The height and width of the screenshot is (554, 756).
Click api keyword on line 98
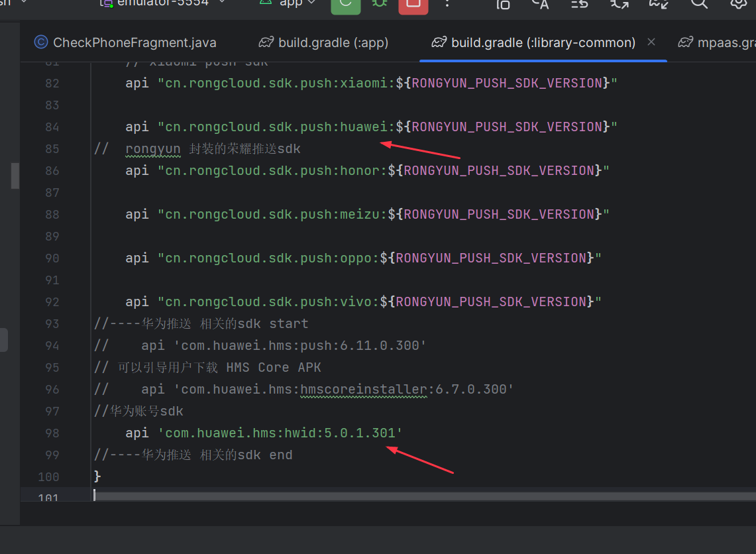click(137, 433)
